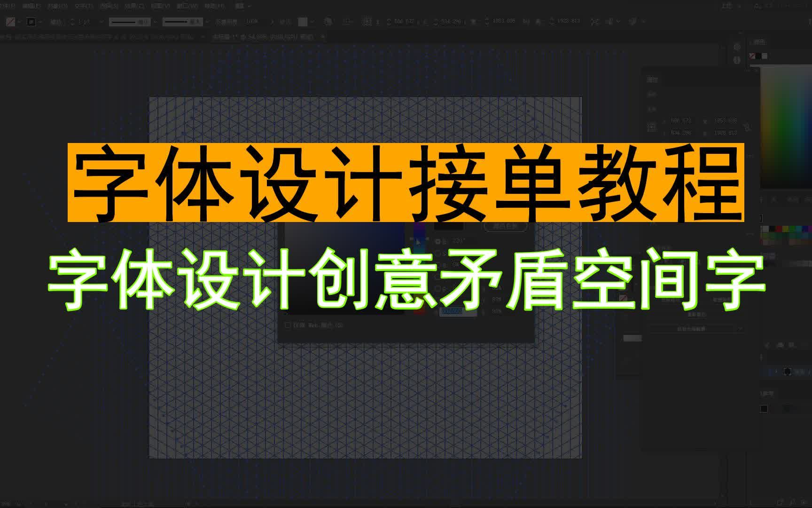Click the color field in color picker dialog
Image resolution: width=812 pixels, height=508 pixels.
click(x=345, y=267)
